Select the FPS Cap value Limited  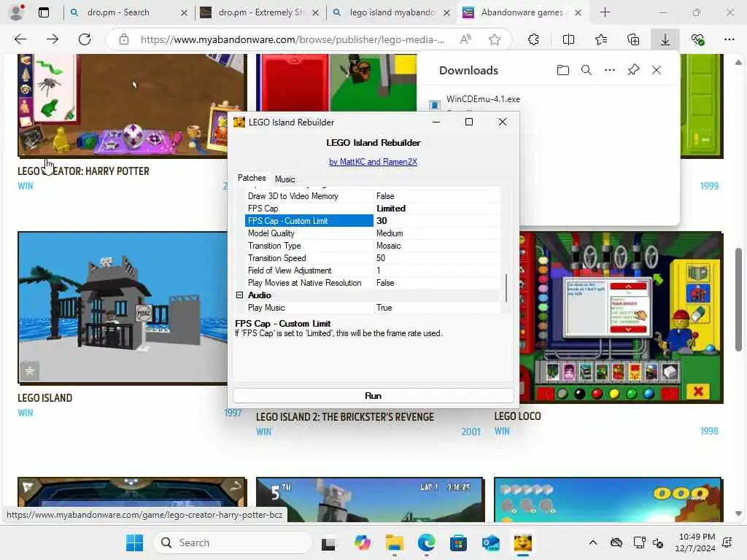438,209
